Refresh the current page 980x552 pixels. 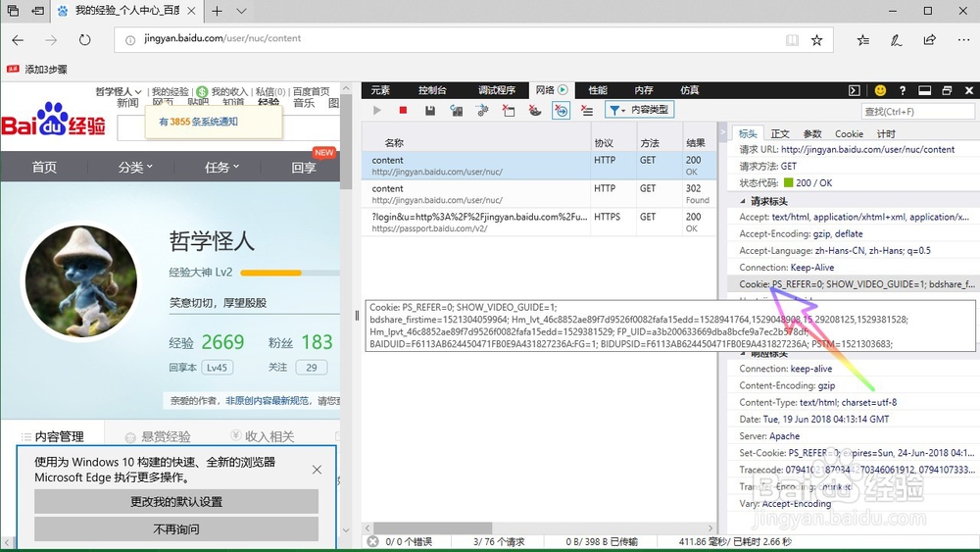click(x=85, y=40)
